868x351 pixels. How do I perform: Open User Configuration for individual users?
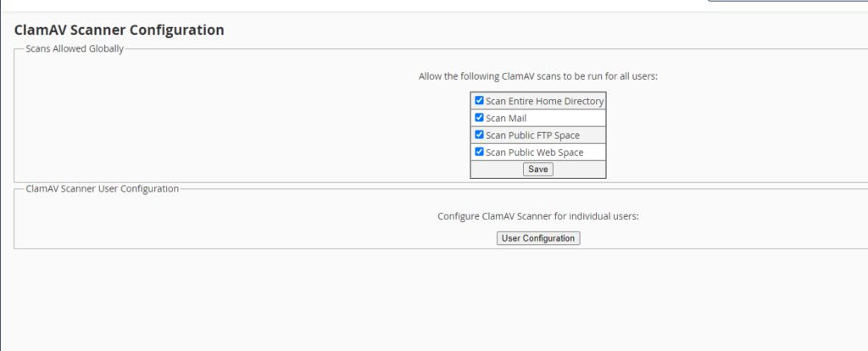[x=538, y=238]
